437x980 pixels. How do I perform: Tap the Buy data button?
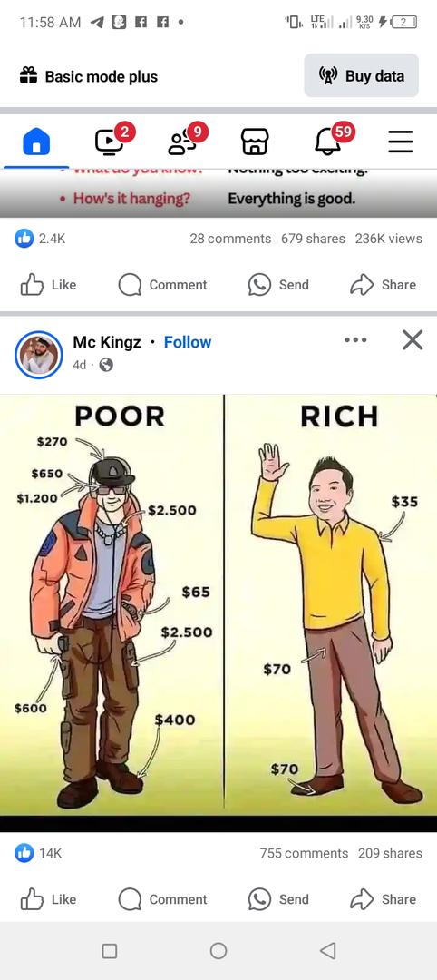362,75
